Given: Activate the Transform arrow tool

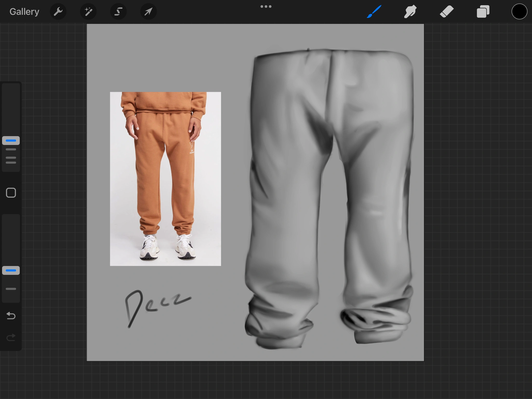Looking at the screenshot, I should [x=148, y=11].
